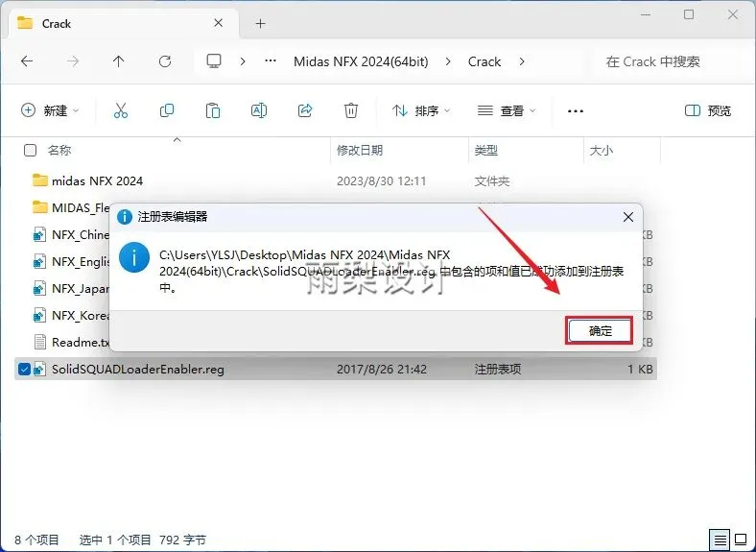756x552 pixels.
Task: Select the SolidSQUADLoaderEnabler.reg file name
Action: click(138, 370)
